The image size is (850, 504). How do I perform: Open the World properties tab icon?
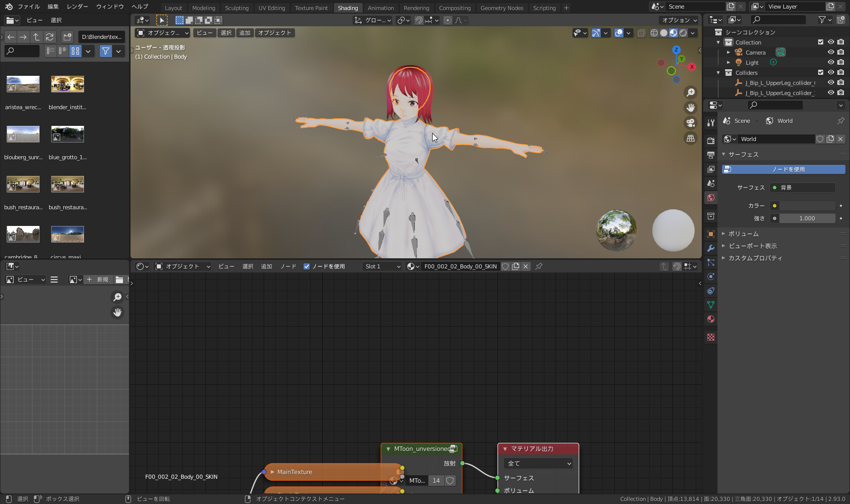tap(711, 198)
